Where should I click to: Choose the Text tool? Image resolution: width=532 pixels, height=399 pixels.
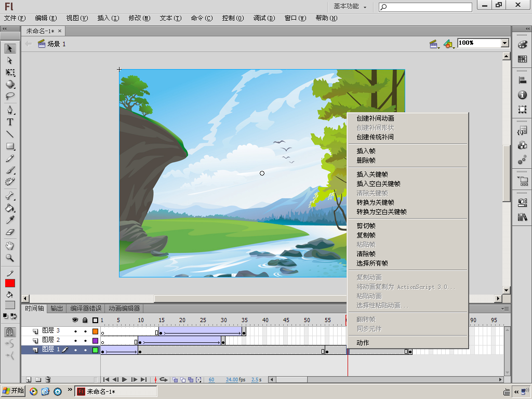coord(10,122)
